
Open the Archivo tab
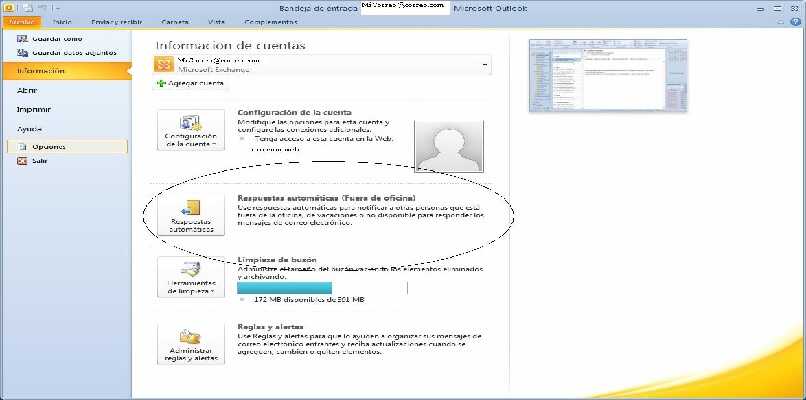pos(21,22)
